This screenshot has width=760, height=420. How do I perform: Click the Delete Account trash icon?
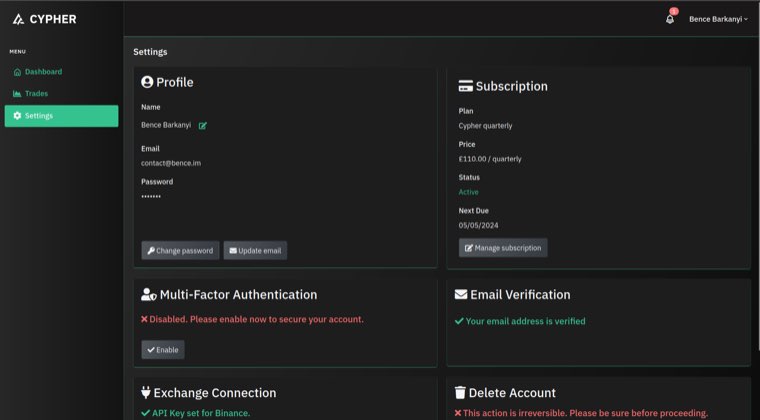coord(460,393)
